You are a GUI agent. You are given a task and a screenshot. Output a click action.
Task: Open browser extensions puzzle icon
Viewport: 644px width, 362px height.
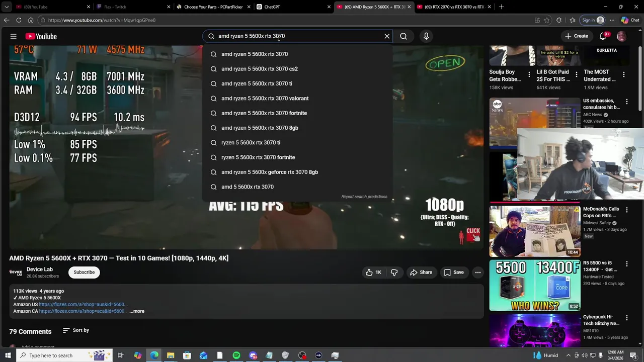click(x=559, y=20)
